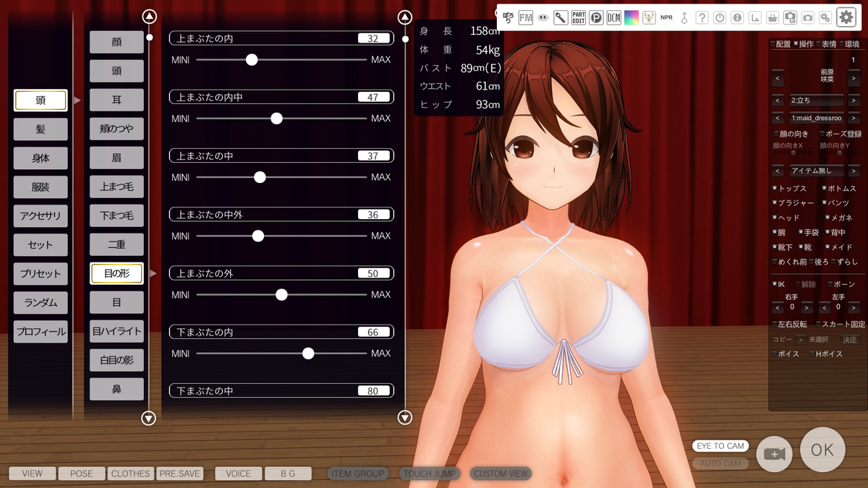Toggle the パンツ checkbox
The height and width of the screenshot is (488, 868).
coord(825,203)
